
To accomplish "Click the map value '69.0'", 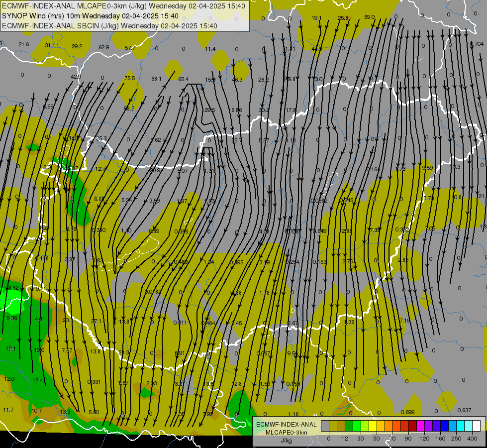I will pyautogui.click(x=369, y=17).
